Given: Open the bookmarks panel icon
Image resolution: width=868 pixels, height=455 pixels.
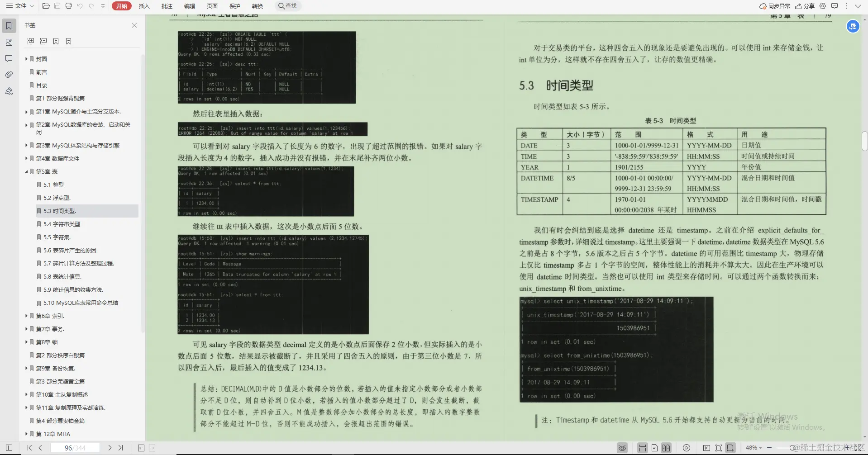Looking at the screenshot, I should (x=9, y=25).
